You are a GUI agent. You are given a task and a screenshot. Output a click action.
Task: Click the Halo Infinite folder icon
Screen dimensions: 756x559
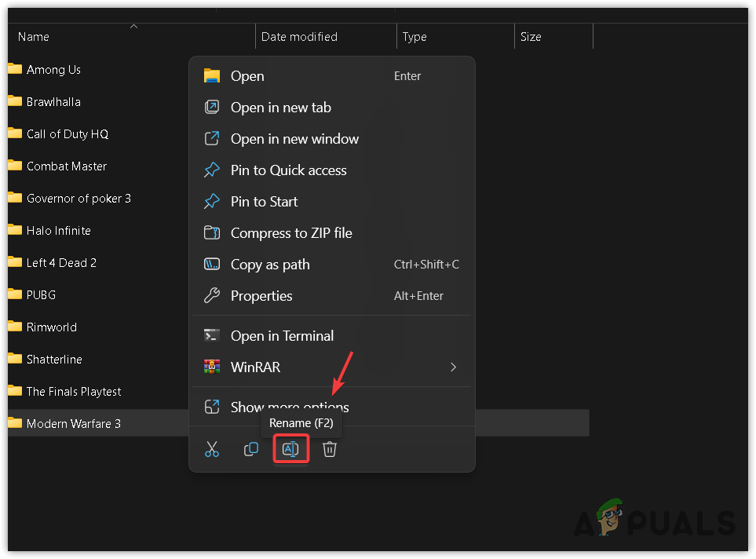[15, 230]
